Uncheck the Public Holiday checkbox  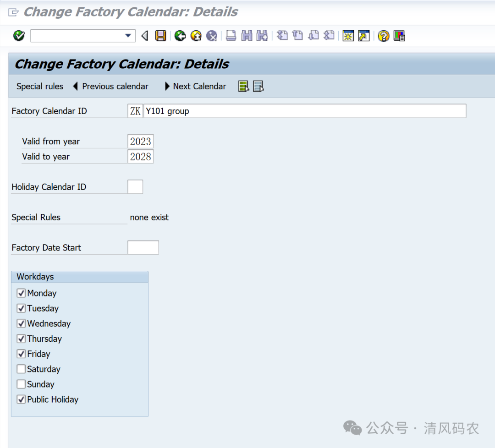21,399
